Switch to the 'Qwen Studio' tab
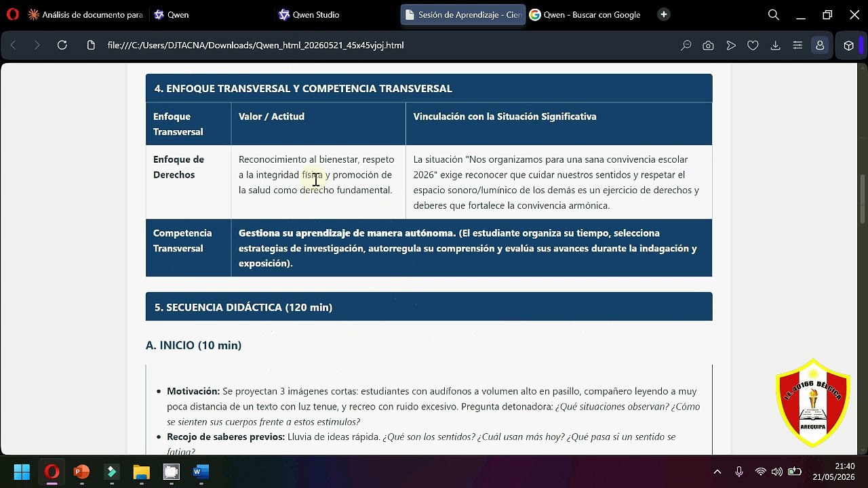Image resolution: width=868 pixels, height=488 pixels. (309, 14)
